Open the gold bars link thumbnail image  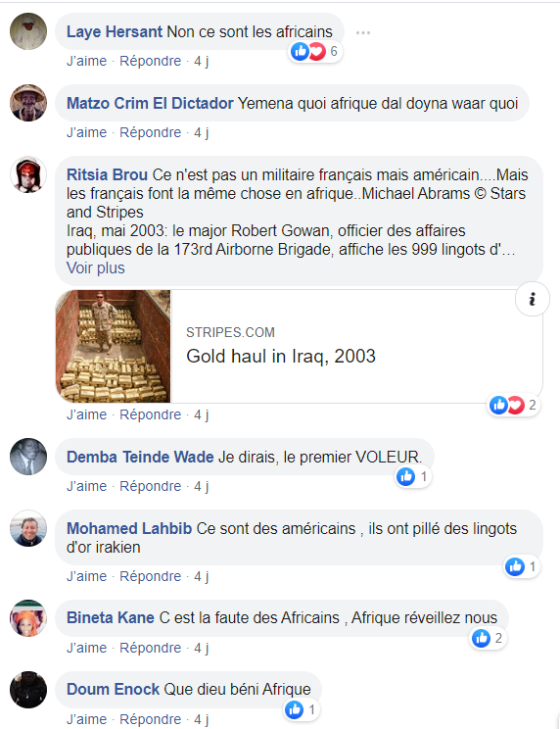(114, 346)
